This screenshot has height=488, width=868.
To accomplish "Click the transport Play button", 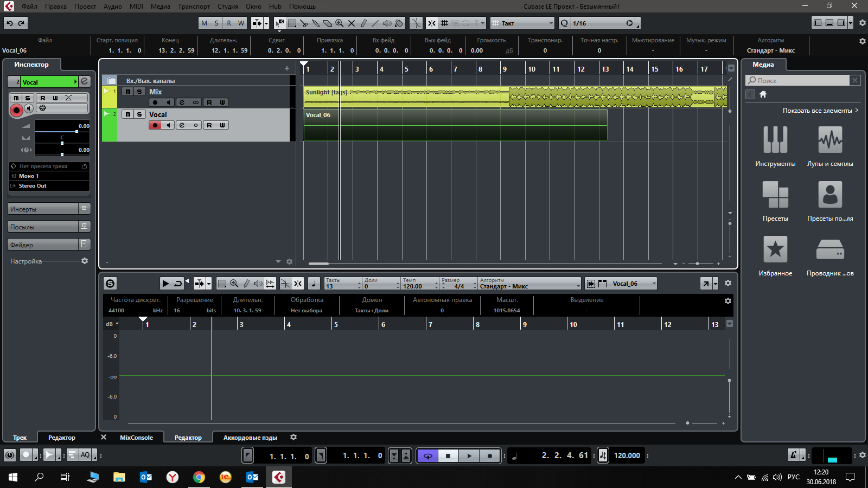I will pyautogui.click(x=469, y=456).
